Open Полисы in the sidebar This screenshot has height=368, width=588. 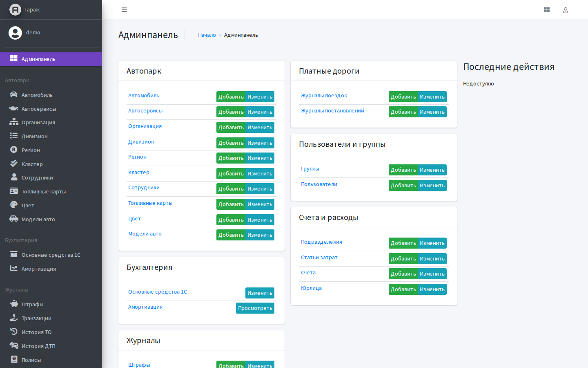pos(51,360)
